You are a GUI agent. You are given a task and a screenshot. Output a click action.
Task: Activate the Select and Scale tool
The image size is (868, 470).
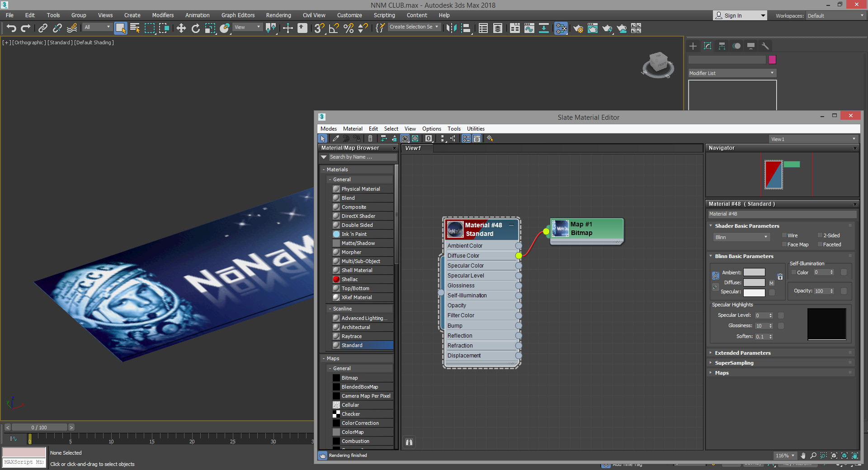[210, 28]
